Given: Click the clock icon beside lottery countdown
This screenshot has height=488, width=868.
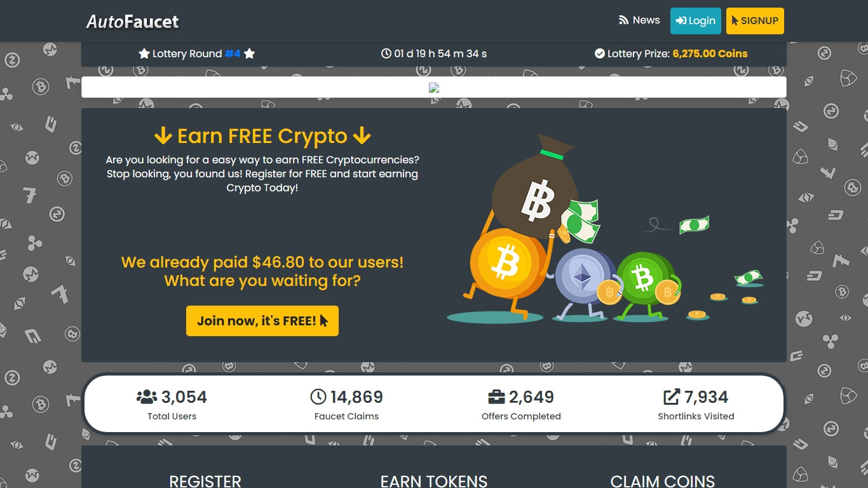Looking at the screenshot, I should coord(386,53).
